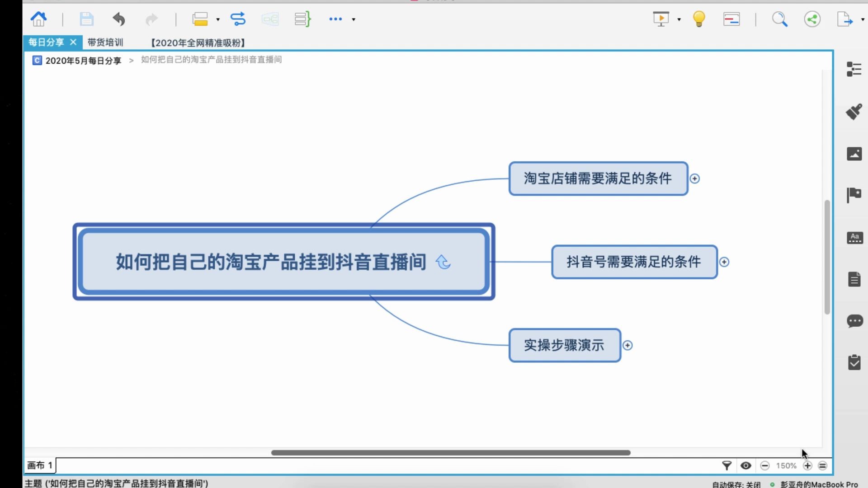This screenshot has width=868, height=488.
Task: Toggle the eye visibility icon
Action: coord(746,465)
